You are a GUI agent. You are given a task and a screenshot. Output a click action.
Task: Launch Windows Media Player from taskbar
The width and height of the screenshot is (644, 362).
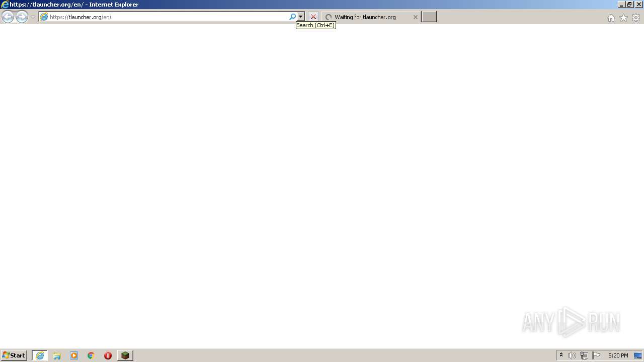pos(74,355)
